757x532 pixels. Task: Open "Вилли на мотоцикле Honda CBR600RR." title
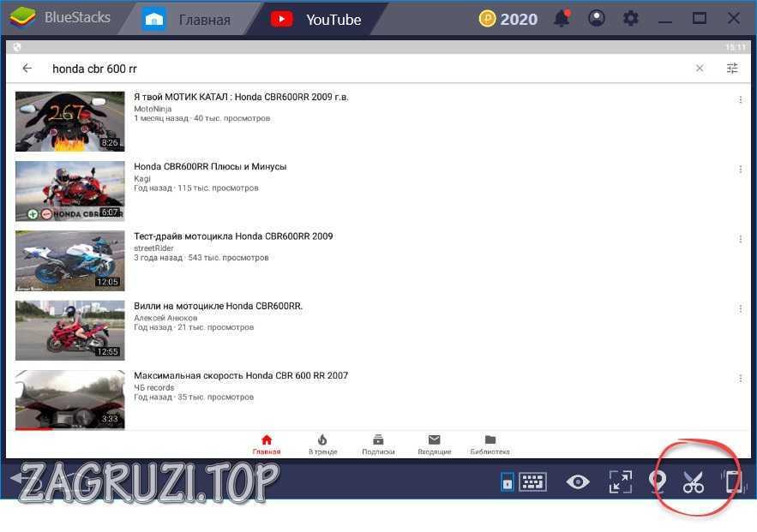click(x=219, y=306)
